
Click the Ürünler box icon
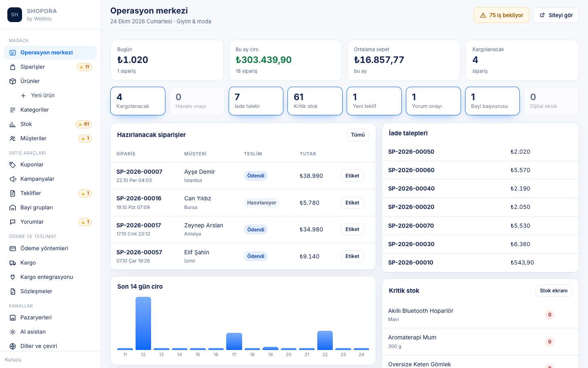13,81
